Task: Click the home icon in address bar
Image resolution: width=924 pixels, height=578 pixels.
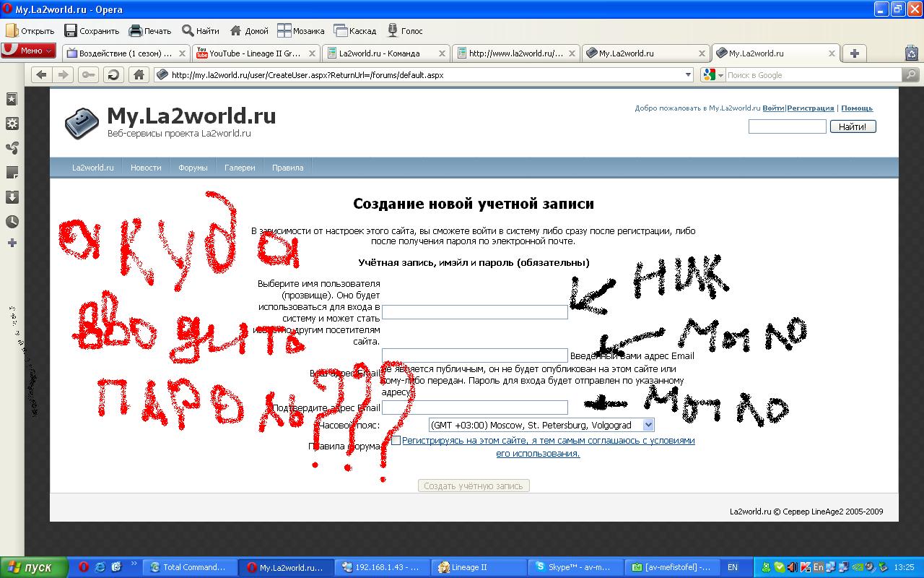Action: coord(139,74)
